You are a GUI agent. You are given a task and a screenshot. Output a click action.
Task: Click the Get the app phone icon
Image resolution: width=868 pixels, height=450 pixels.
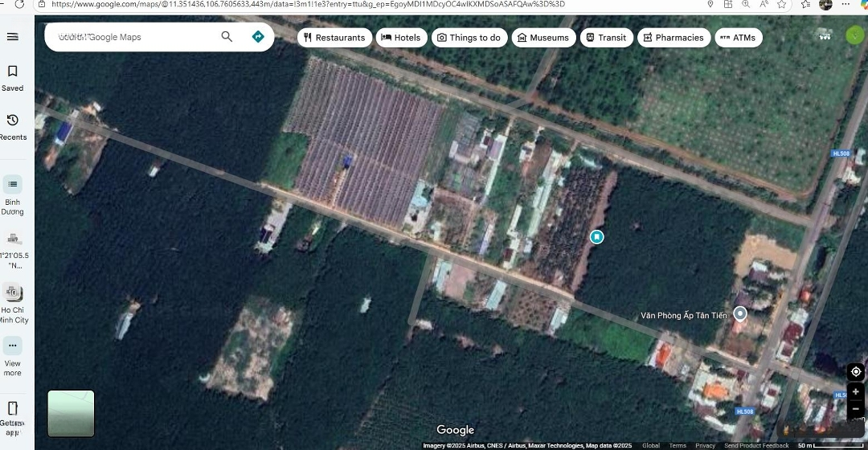[12, 408]
